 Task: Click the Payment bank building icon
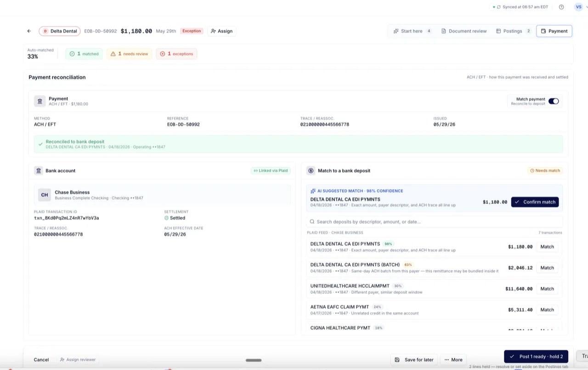(40, 101)
